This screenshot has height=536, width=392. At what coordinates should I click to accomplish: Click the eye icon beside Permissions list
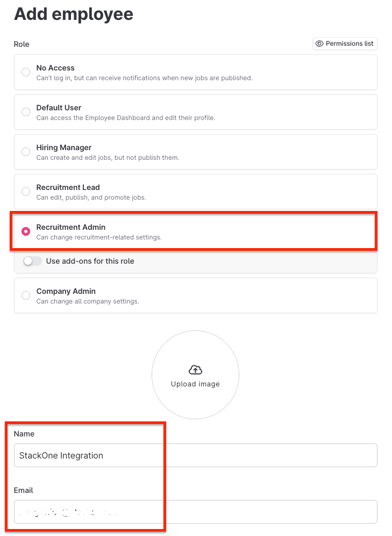(319, 44)
